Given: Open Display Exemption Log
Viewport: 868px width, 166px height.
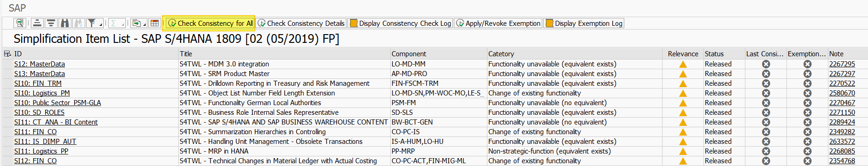Looking at the screenshot, I should 584,23.
